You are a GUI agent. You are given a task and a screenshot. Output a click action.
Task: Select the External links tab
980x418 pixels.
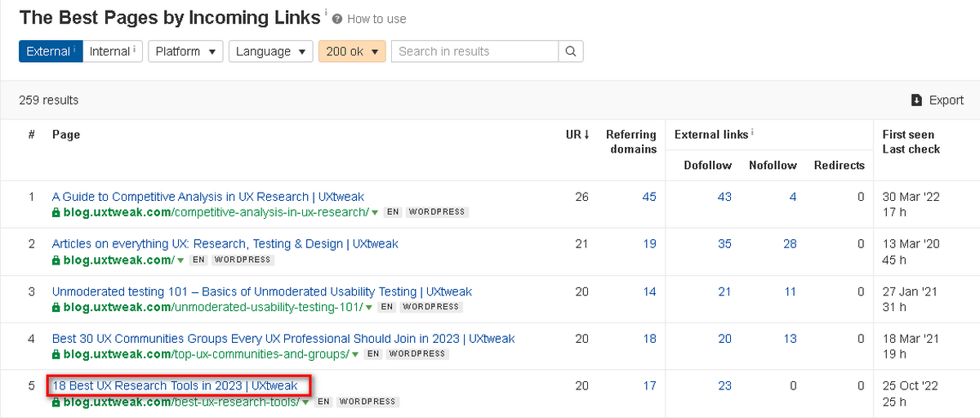[51, 51]
